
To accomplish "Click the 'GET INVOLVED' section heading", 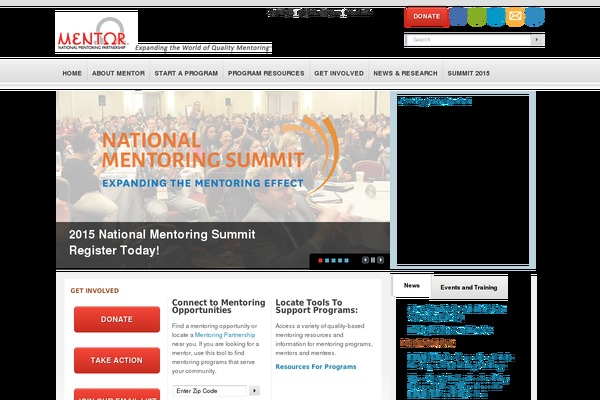I will coord(95,291).
